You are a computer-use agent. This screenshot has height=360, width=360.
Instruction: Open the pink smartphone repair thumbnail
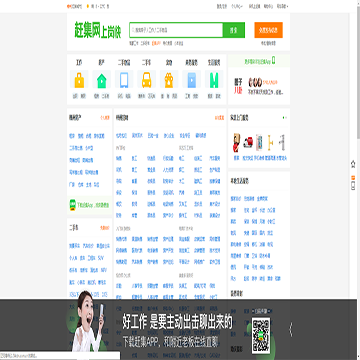259,142
